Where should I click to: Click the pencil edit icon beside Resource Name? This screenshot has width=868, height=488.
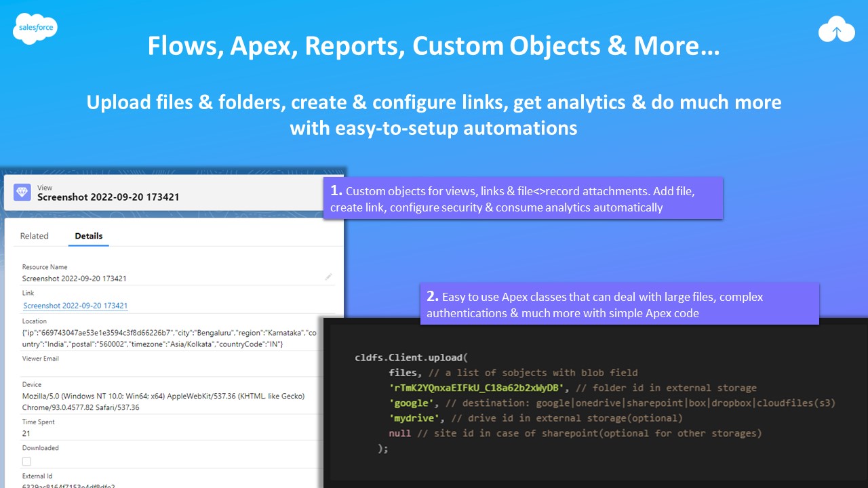328,277
